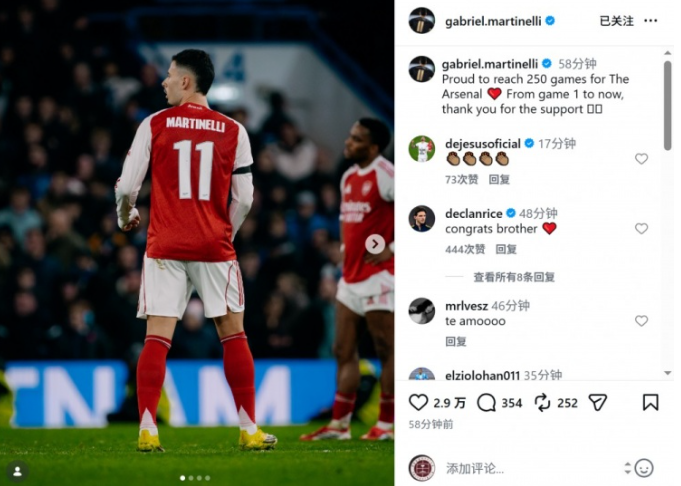
Task: Repost using the 252 repost icon
Action: [542, 403]
